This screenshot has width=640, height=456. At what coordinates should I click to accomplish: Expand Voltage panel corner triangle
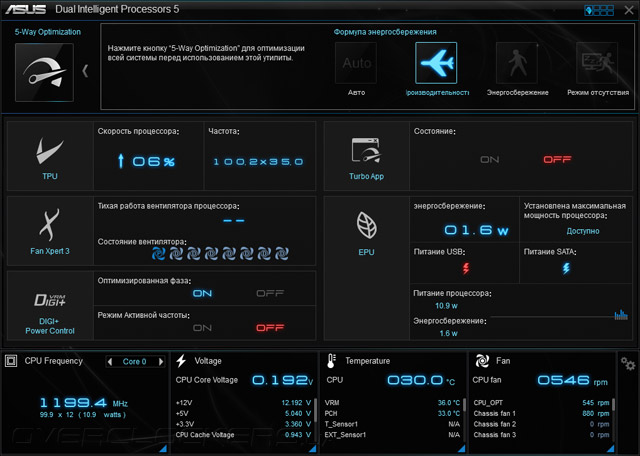pos(313,449)
